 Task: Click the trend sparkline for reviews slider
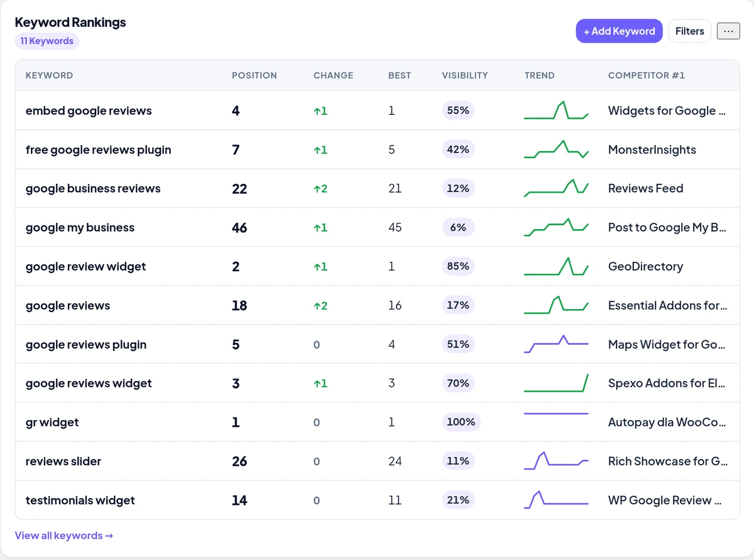(x=556, y=461)
